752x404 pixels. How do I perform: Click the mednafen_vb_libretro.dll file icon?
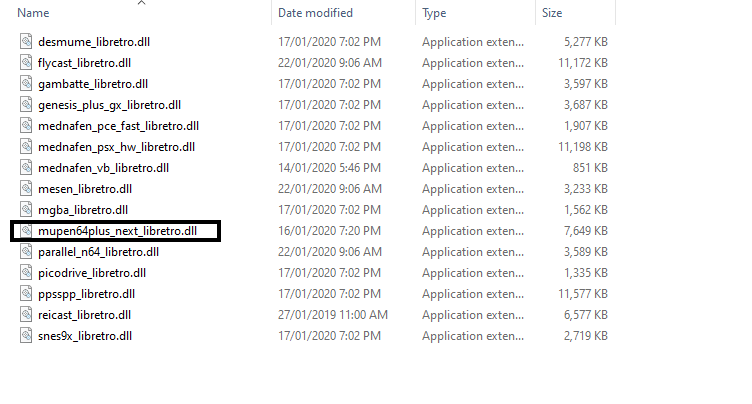26,167
